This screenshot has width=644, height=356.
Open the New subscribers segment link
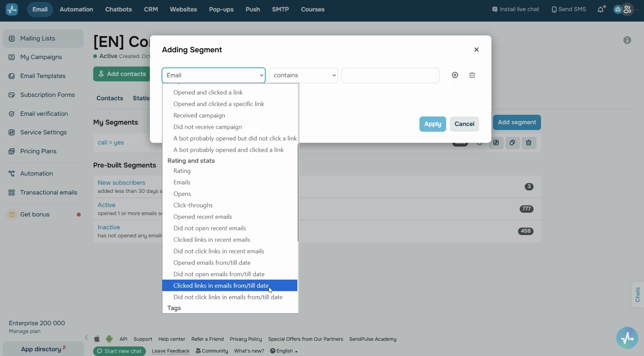(x=121, y=183)
